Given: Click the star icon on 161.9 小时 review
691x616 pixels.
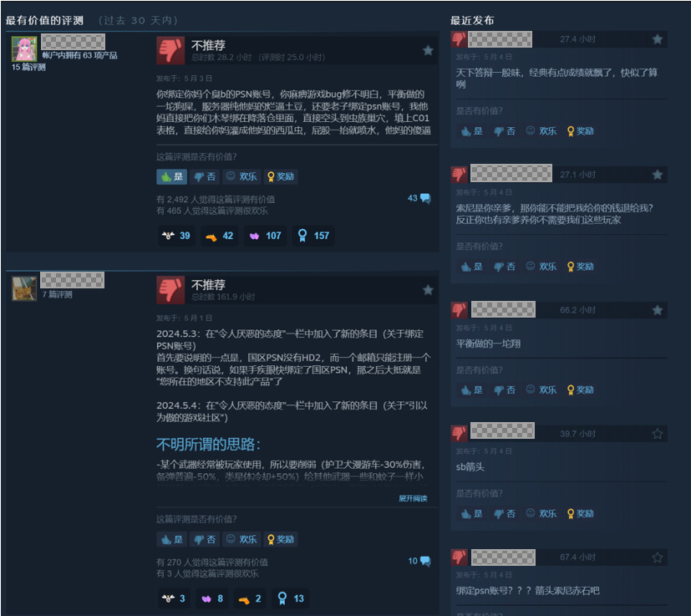Looking at the screenshot, I should 428,290.
